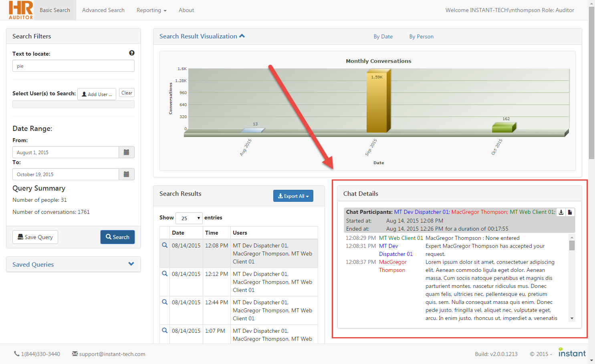Collapse the Search Result Visualization panel

click(242, 36)
